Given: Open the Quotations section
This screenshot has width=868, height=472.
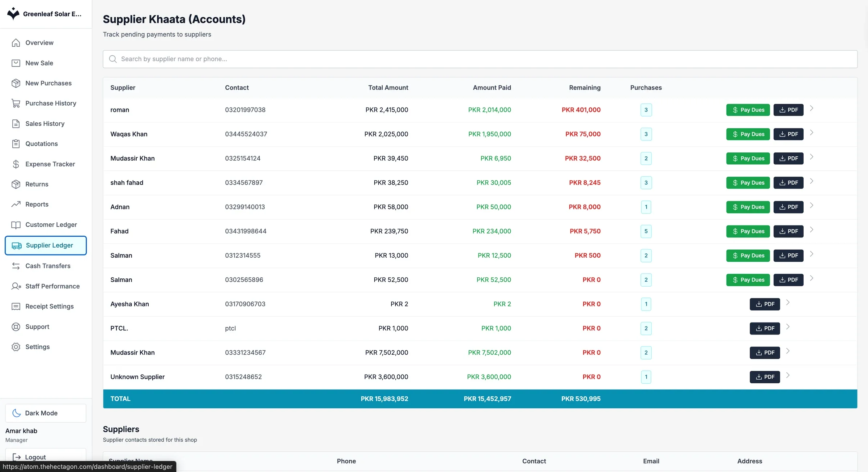Looking at the screenshot, I should [x=46, y=144].
